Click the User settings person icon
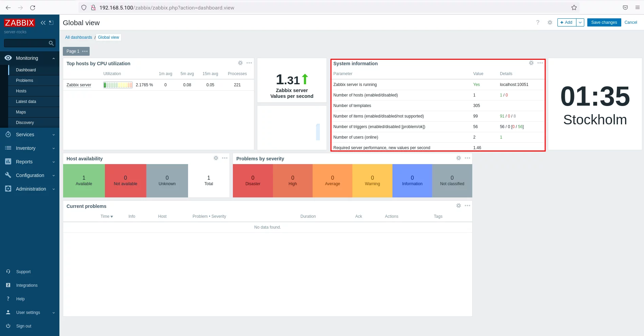 click(x=8, y=312)
